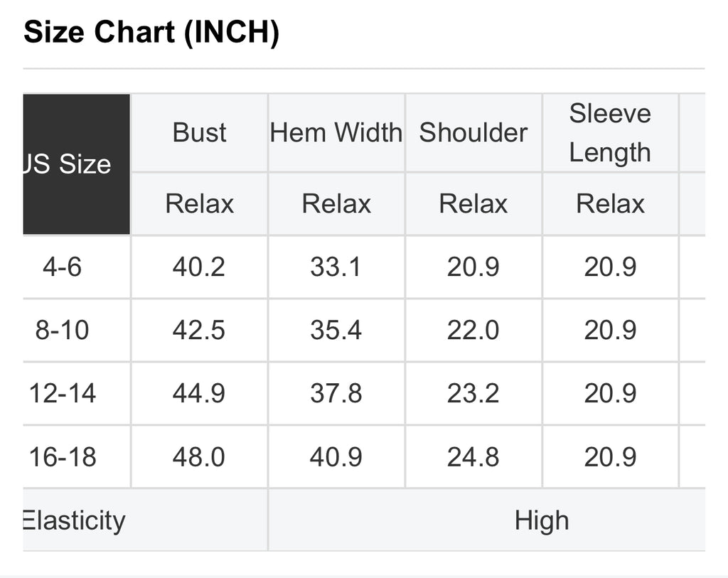
Task: Click the Sleeve Length column header
Action: tap(610, 133)
